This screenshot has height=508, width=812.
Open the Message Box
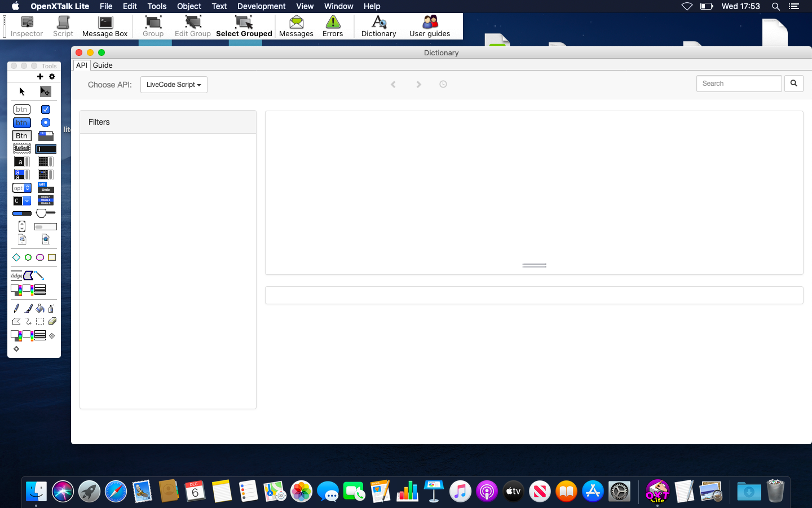(x=105, y=27)
